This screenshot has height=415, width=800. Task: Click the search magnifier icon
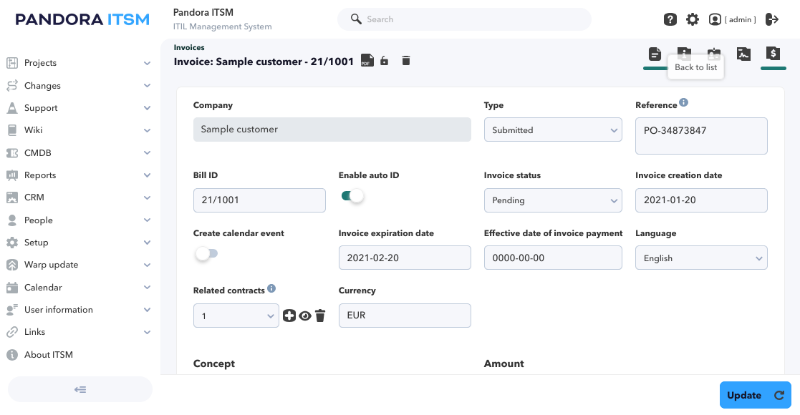[x=356, y=19]
